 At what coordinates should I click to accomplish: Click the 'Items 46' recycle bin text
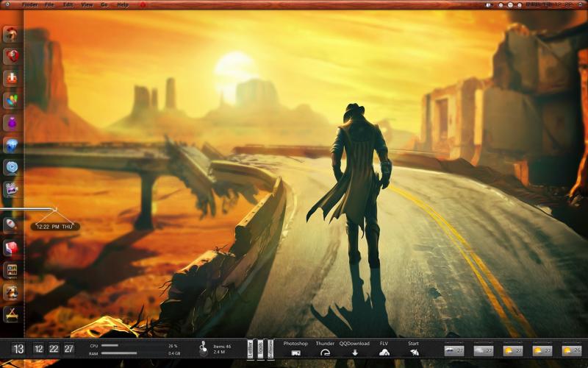tap(222, 347)
